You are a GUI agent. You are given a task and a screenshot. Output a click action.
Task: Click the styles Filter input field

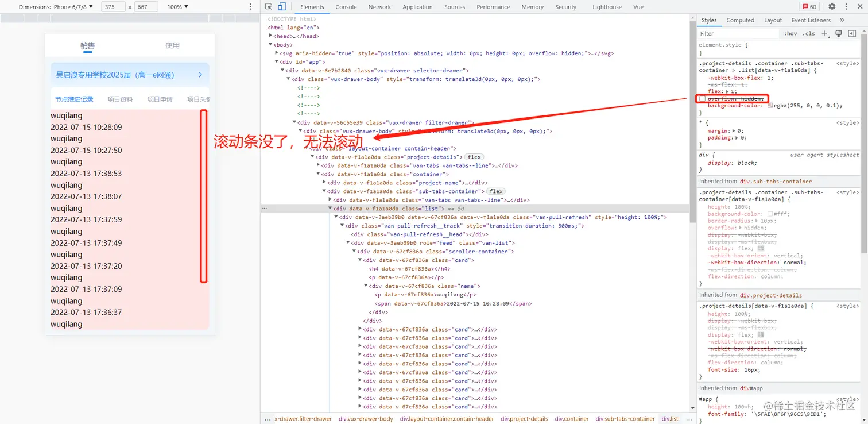[738, 34]
